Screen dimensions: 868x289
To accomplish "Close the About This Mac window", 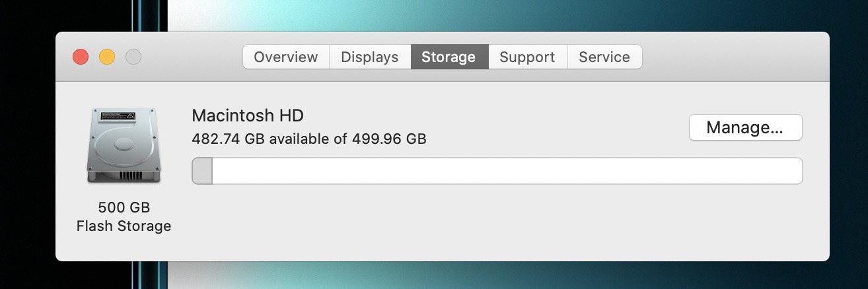I will [x=81, y=57].
